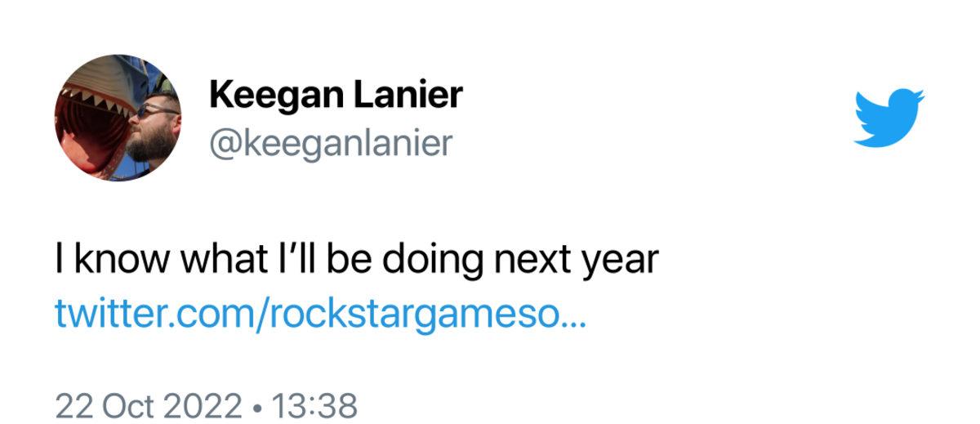Screen dimensions: 980x424
Task: Select the 22 Oct 2022 date
Action: (x=149, y=405)
